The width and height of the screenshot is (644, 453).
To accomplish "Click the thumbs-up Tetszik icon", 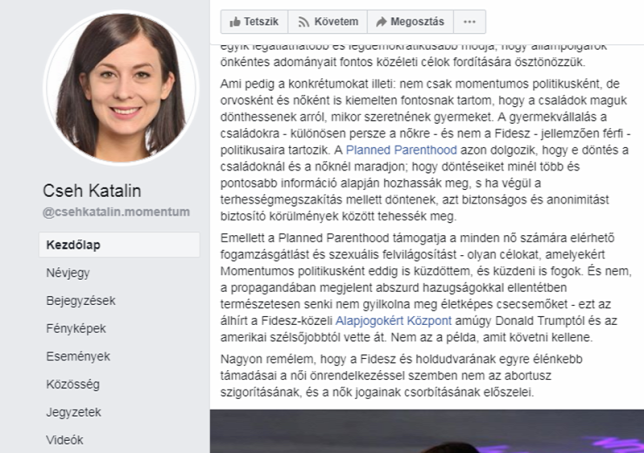I will (x=235, y=22).
